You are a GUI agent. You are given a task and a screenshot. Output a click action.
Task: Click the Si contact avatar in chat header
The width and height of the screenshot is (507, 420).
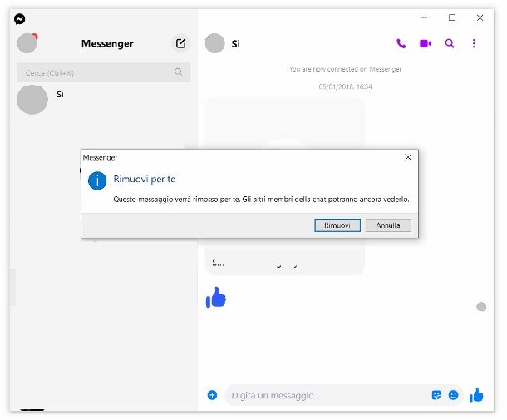pos(215,43)
